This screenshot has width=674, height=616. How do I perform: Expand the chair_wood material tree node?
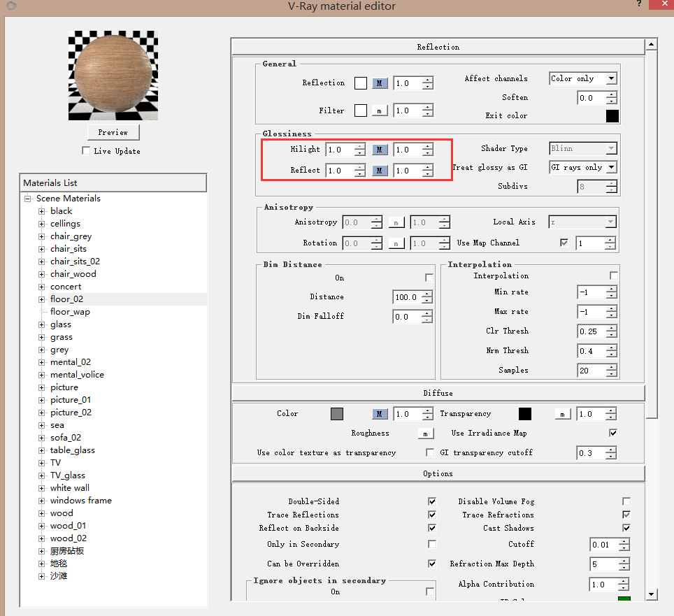(42, 274)
